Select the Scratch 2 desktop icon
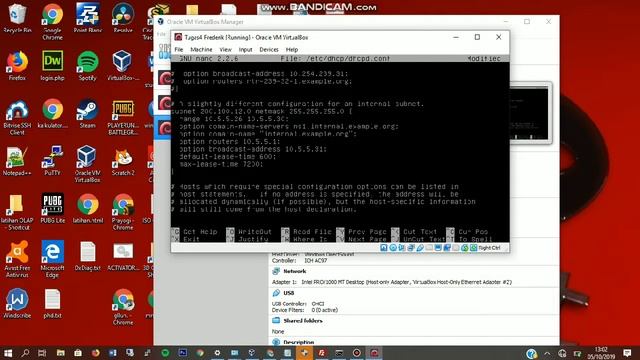Image resolution: width=640 pixels, height=360 pixels. click(x=123, y=161)
